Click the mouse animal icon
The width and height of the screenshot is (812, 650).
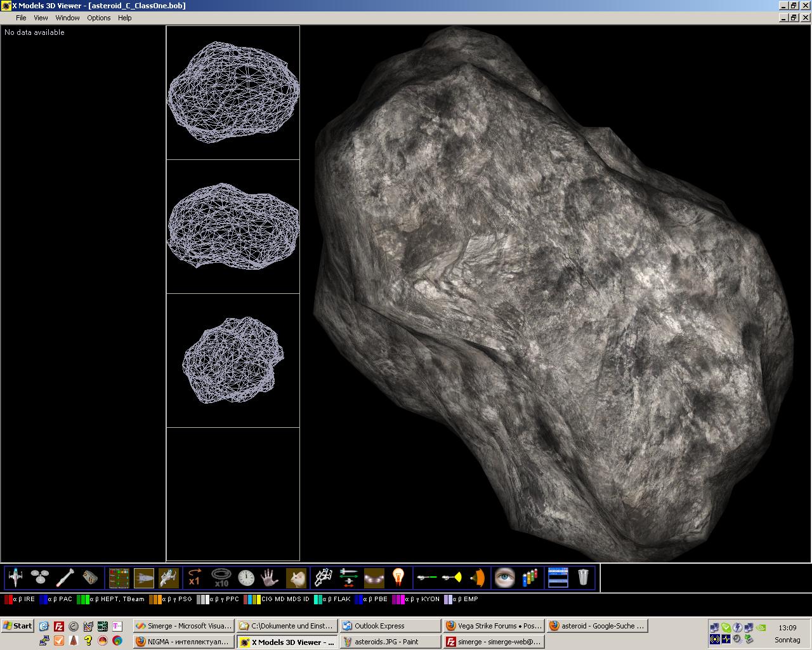pyautogui.click(x=296, y=577)
